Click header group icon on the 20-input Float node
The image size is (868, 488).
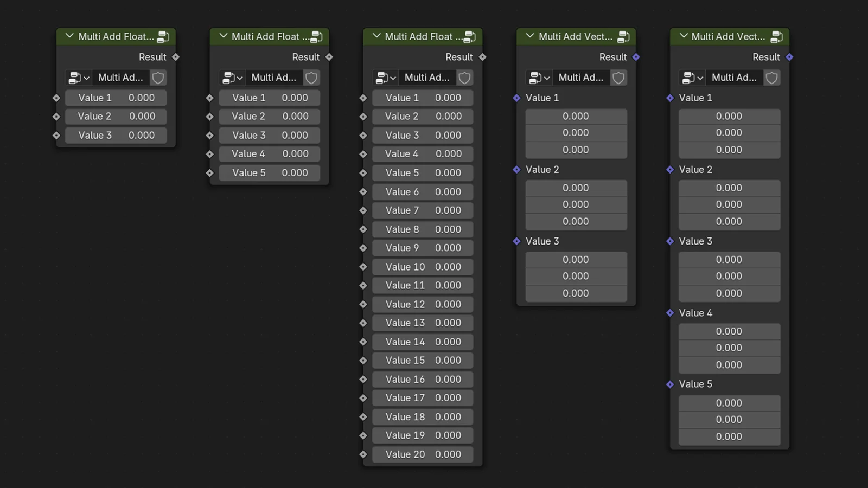pos(469,37)
